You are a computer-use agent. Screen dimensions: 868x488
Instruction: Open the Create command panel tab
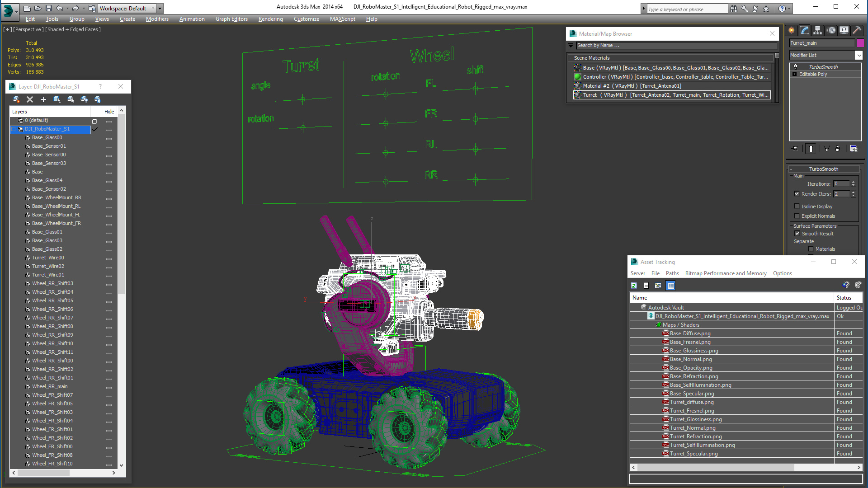click(x=792, y=30)
